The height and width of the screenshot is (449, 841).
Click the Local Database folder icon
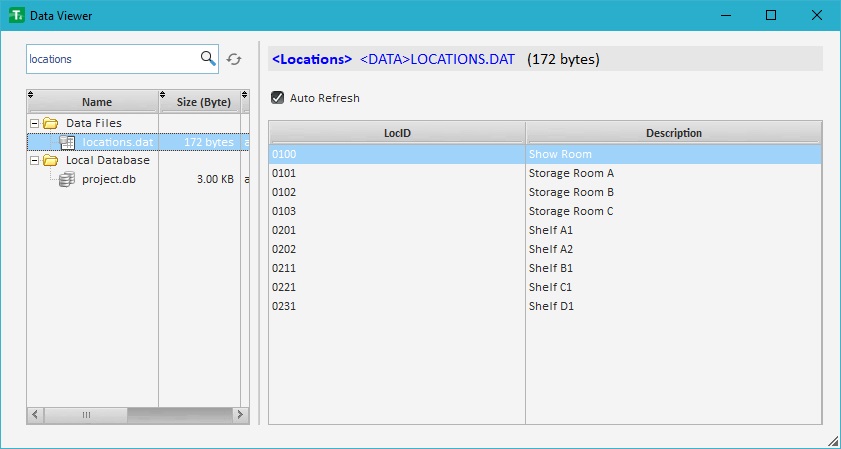pos(50,160)
